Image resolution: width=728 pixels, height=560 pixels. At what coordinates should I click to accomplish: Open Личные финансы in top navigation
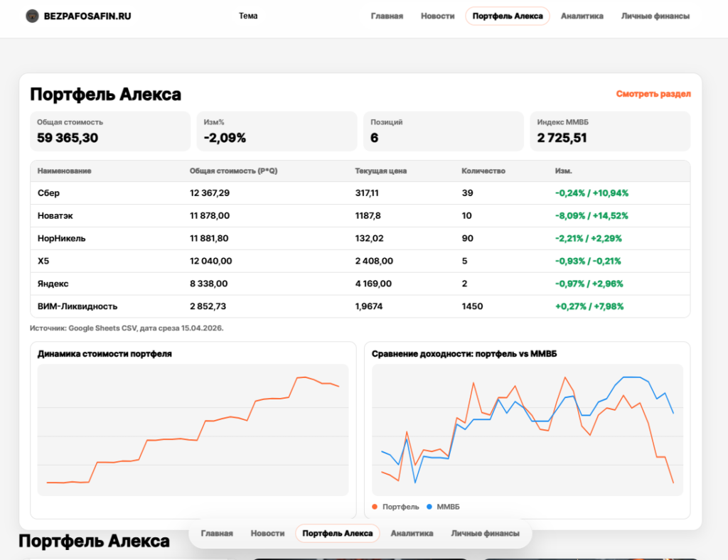coord(655,16)
